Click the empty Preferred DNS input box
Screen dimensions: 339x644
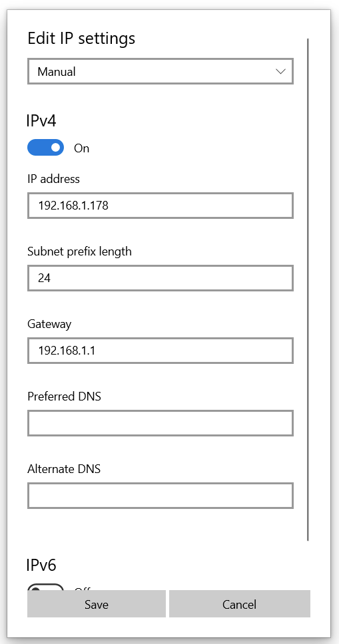point(161,423)
